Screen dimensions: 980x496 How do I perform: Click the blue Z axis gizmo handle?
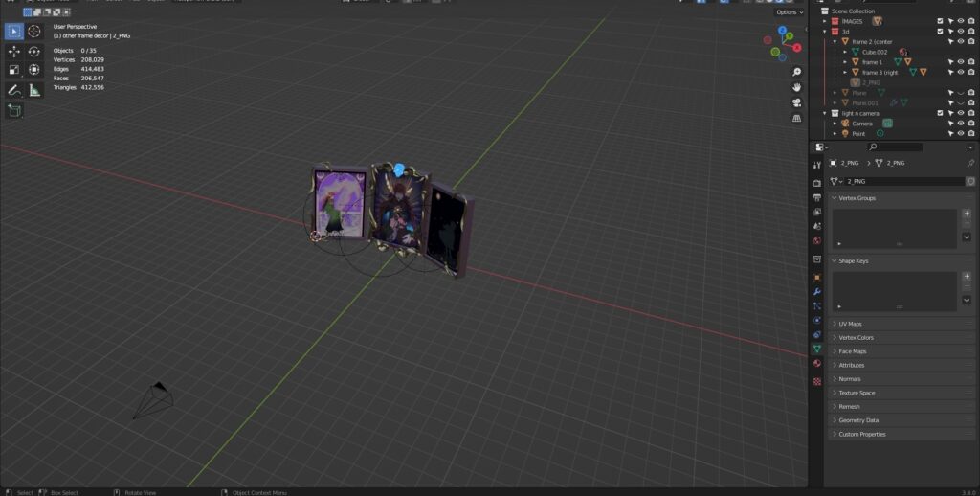tap(782, 30)
